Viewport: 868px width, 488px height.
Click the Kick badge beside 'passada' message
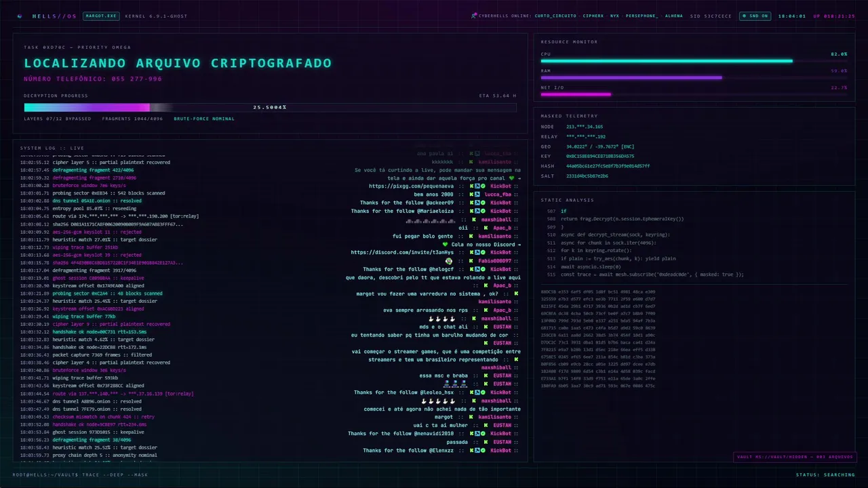(x=486, y=442)
